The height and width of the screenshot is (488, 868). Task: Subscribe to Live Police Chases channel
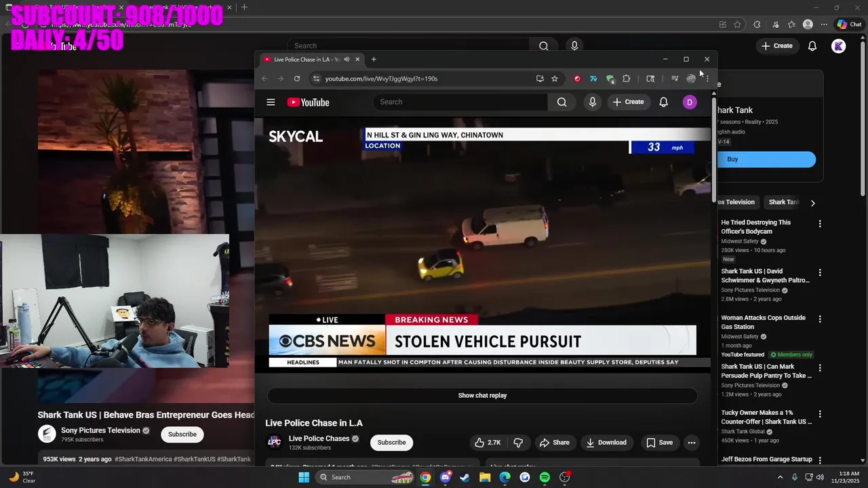point(391,443)
